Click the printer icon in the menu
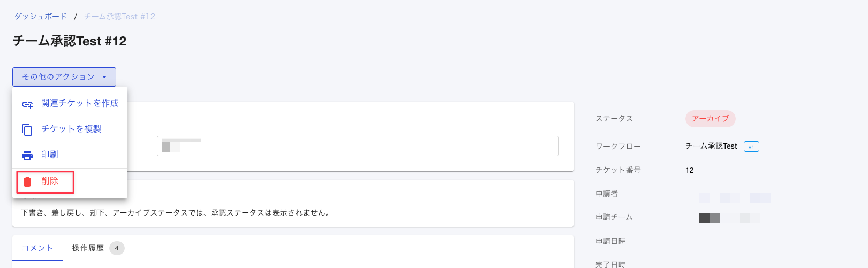The width and height of the screenshot is (868, 268). [27, 156]
